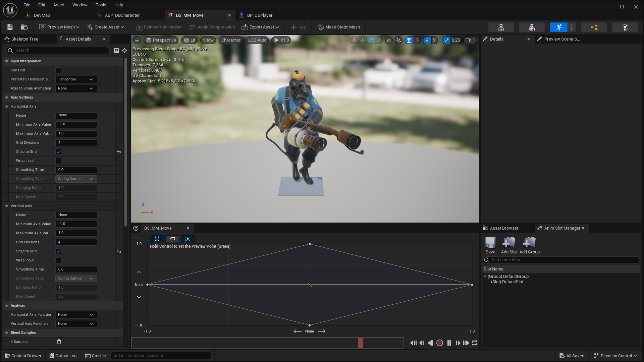644x362 pixels.
Task: Click Export Asset button
Action: point(260,27)
